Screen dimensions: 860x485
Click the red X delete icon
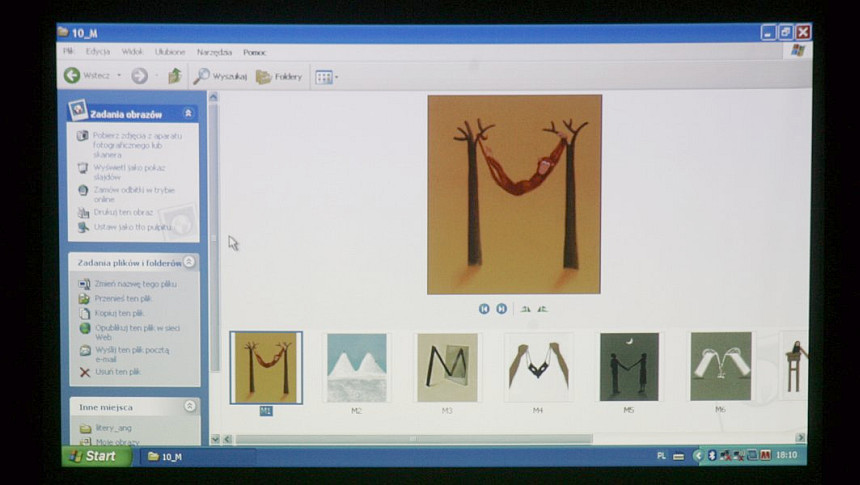click(x=84, y=372)
